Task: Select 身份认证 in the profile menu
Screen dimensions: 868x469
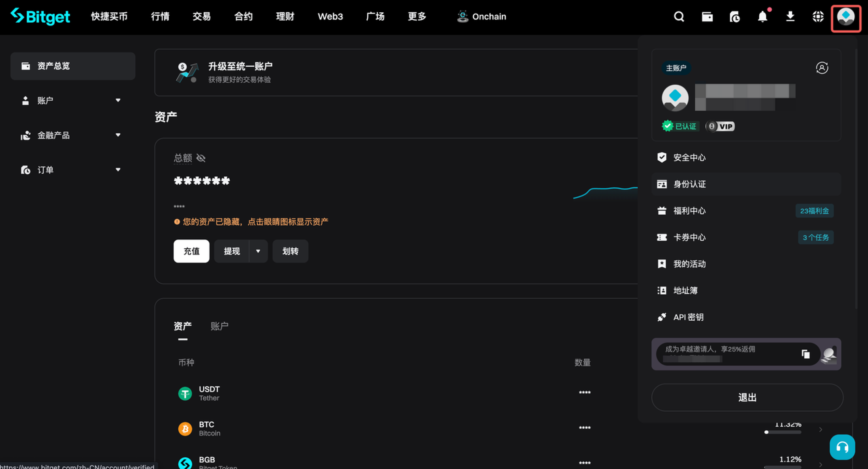Action: 746,184
